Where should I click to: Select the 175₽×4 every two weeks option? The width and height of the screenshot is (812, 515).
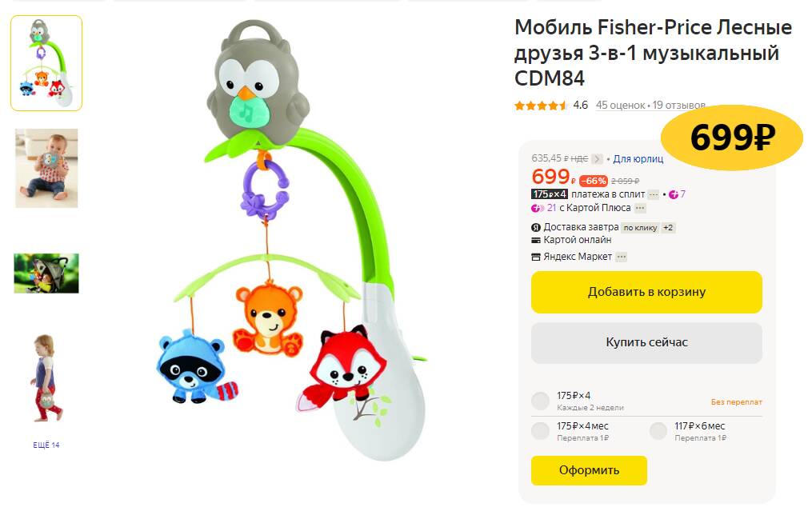pyautogui.click(x=541, y=401)
